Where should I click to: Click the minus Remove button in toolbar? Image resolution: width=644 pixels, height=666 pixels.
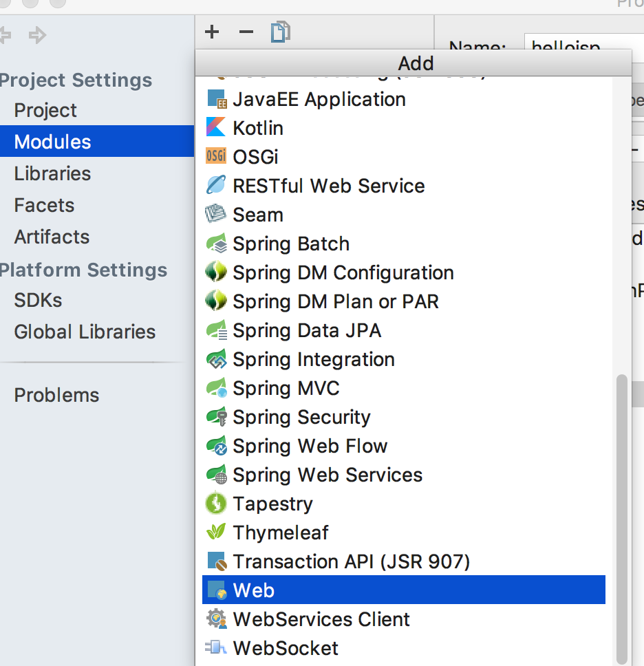[x=246, y=32]
